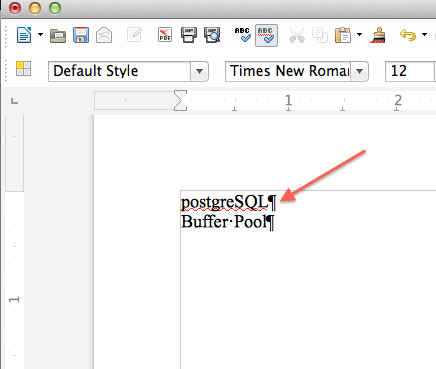Click the New document icon

24,35
